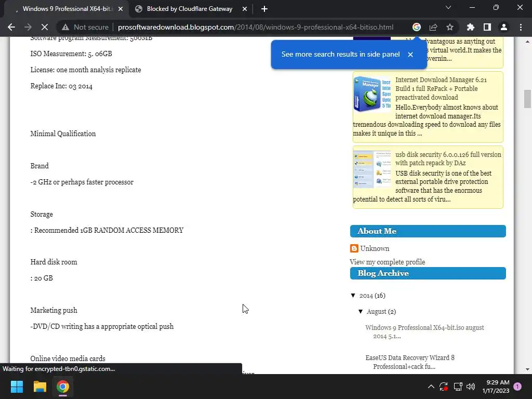The height and width of the screenshot is (399, 532).
Task: Click 'Minimal Qualification' heading text
Action: pos(63,134)
